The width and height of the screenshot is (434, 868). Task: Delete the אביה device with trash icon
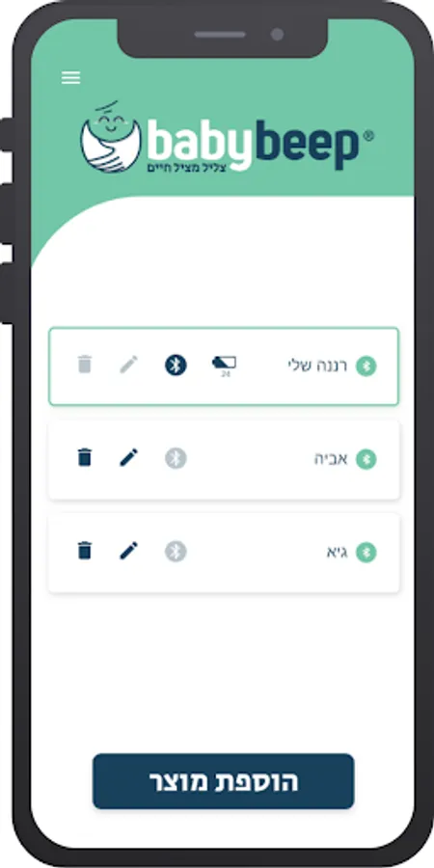tap(84, 458)
